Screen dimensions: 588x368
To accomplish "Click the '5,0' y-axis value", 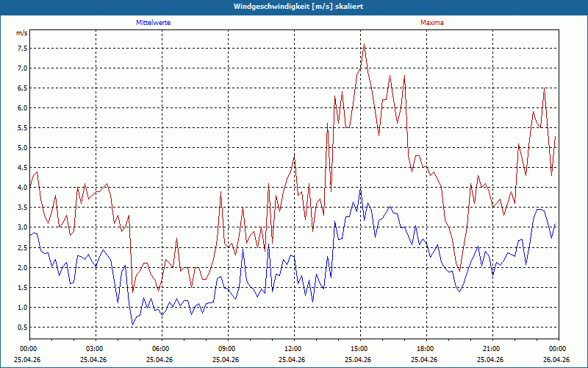I will click(22, 148).
